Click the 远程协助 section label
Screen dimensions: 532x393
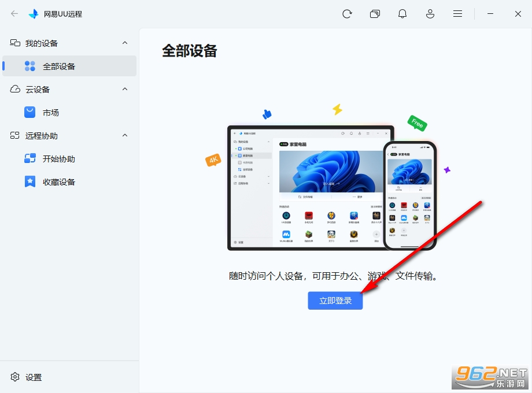42,136
